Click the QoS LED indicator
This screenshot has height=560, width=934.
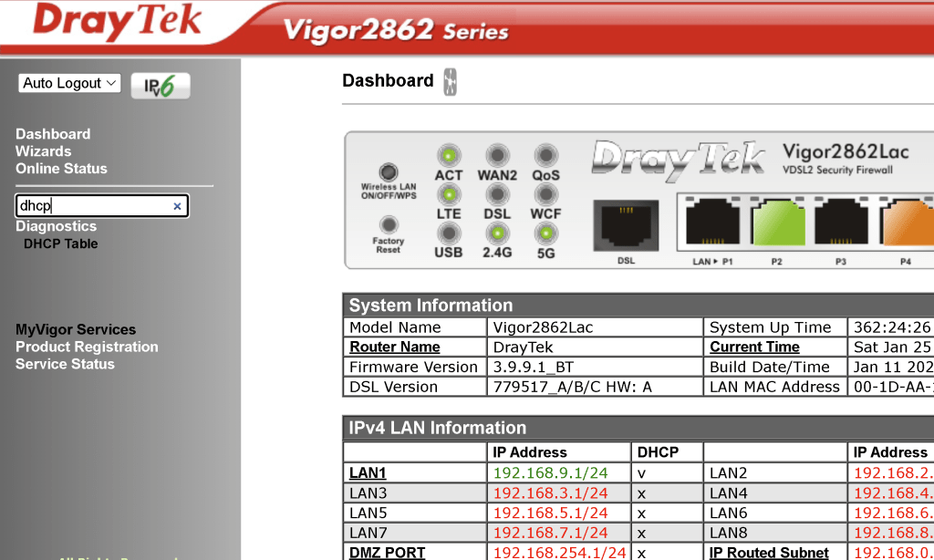pos(545,156)
